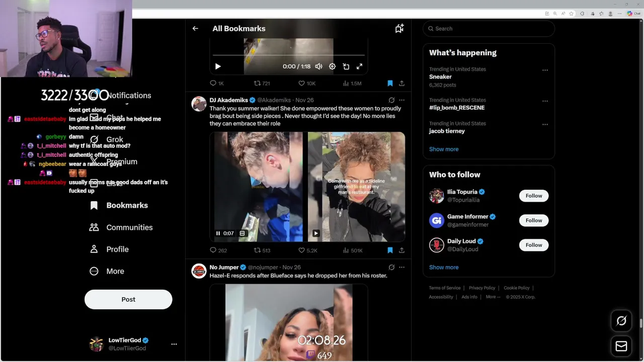Viewport: 644px width, 362px height.
Task: Open Notifications in the sidebar
Action: tap(121, 96)
